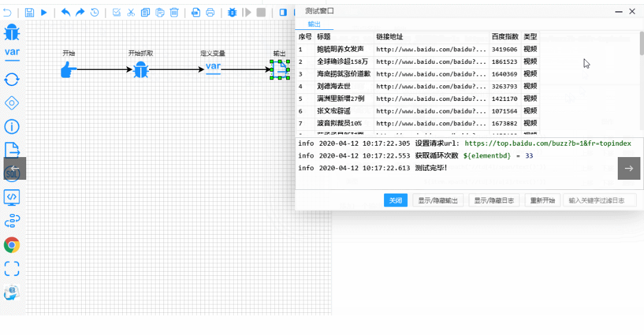Click the back arrow icon in toolbar
The image size is (644, 335).
[7, 13]
